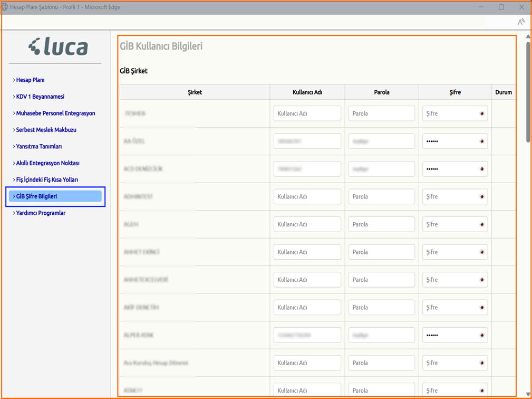Click the filled Şifre field in AA ÖZEL row
This screenshot has height=399, width=532.
tap(455, 141)
